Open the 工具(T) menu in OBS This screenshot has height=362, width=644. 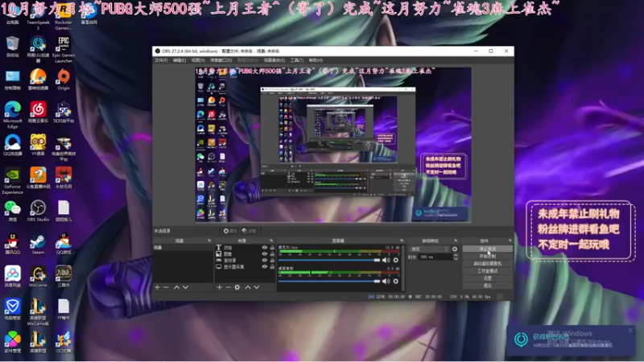(297, 60)
